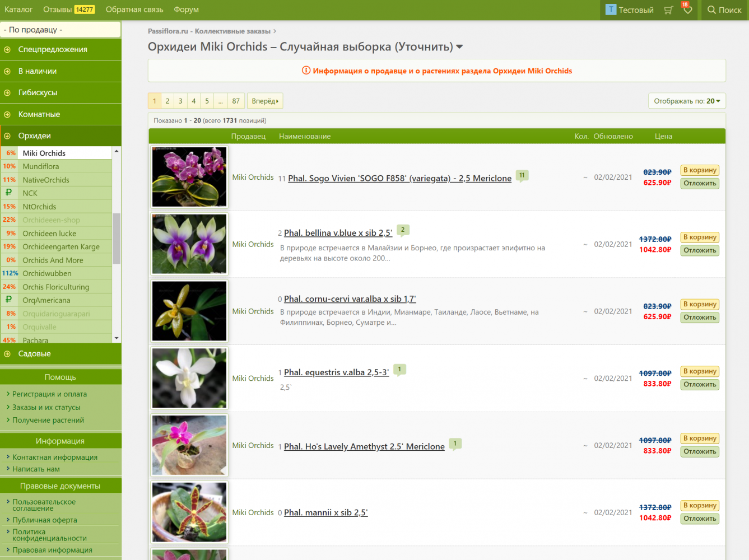Click comment bubble showing 11 on Sogo Vivien
The width and height of the screenshot is (749, 560).
(x=522, y=176)
